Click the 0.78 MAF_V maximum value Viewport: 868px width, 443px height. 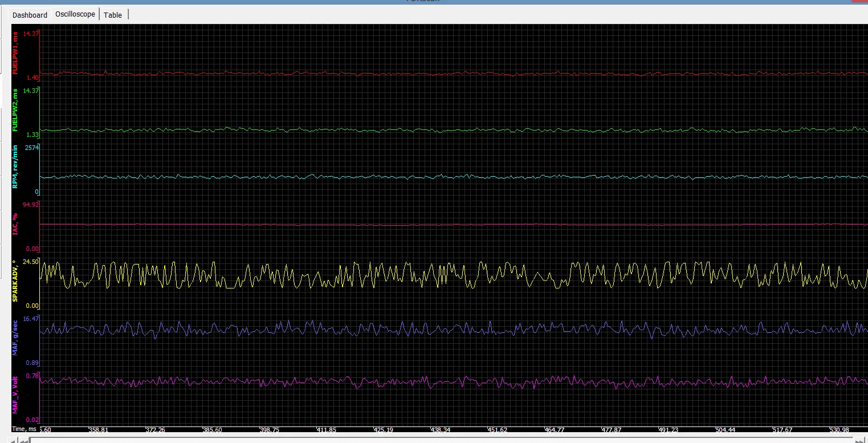tap(32, 376)
